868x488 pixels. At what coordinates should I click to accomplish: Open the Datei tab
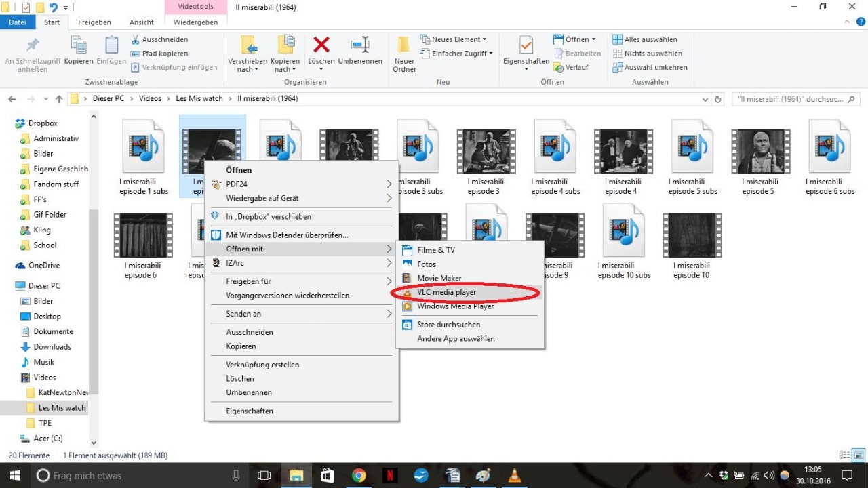tap(18, 22)
